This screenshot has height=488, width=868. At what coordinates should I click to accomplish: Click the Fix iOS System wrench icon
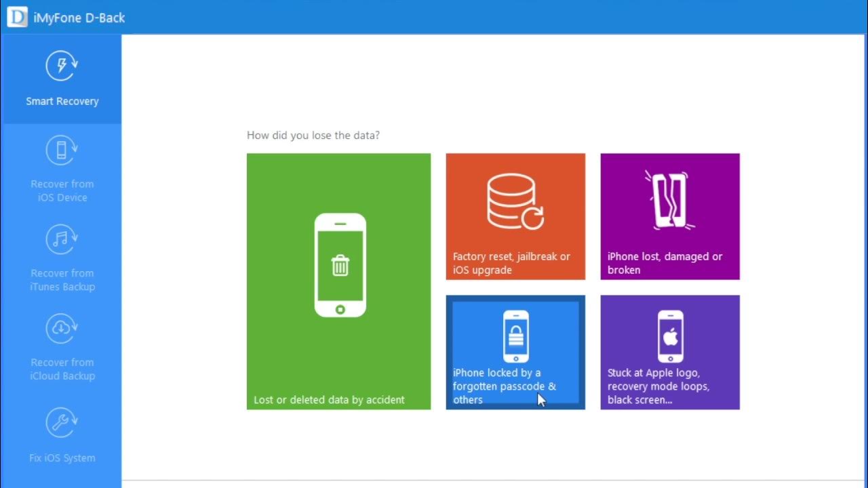pyautogui.click(x=62, y=423)
